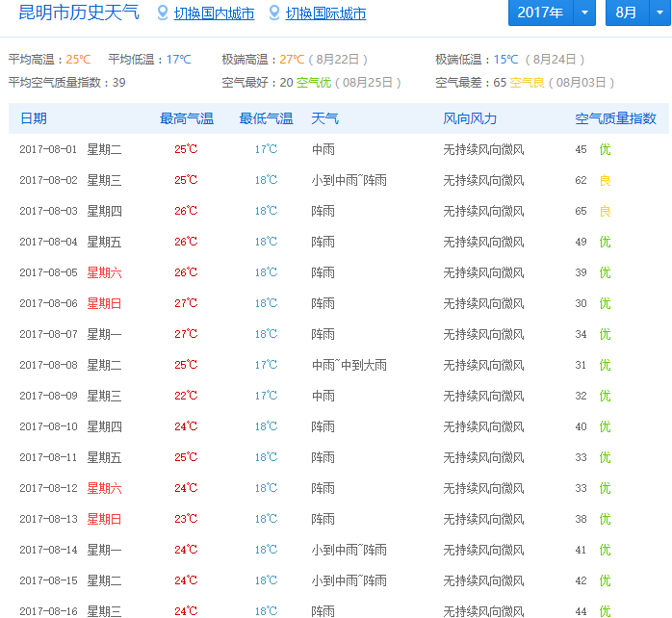Click the 空气质量指数 column header

[615, 118]
